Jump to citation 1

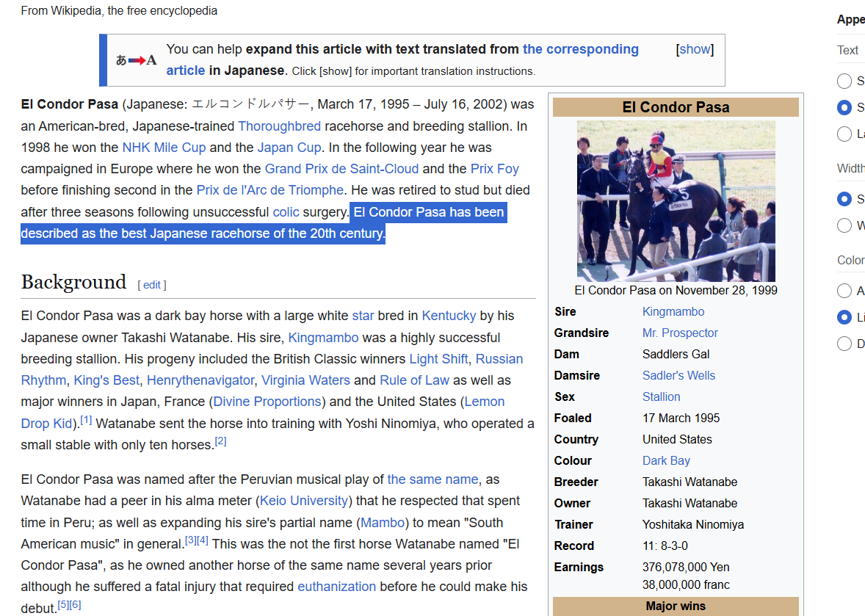pyautogui.click(x=86, y=420)
